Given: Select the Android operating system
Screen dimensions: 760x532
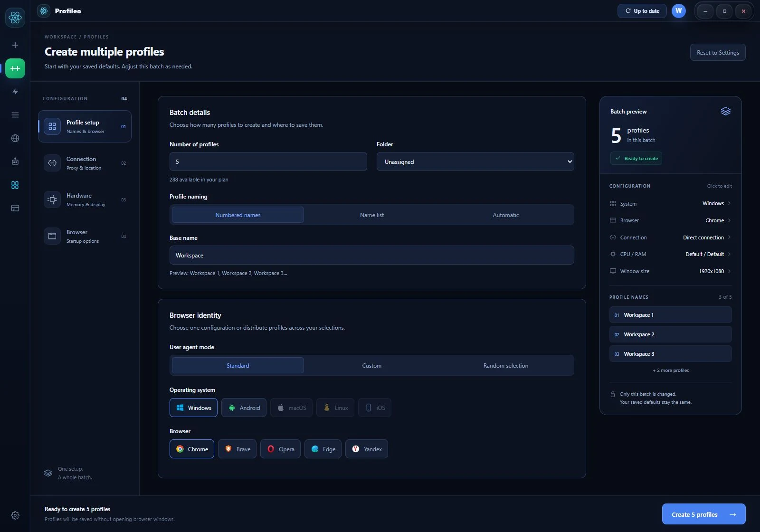Looking at the screenshot, I should click(244, 408).
